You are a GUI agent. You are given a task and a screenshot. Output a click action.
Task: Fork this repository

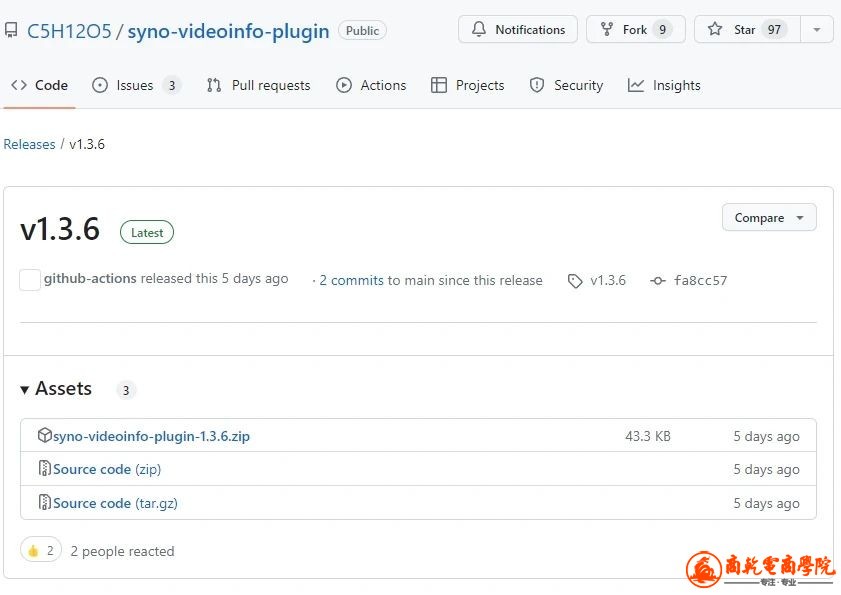(636, 29)
